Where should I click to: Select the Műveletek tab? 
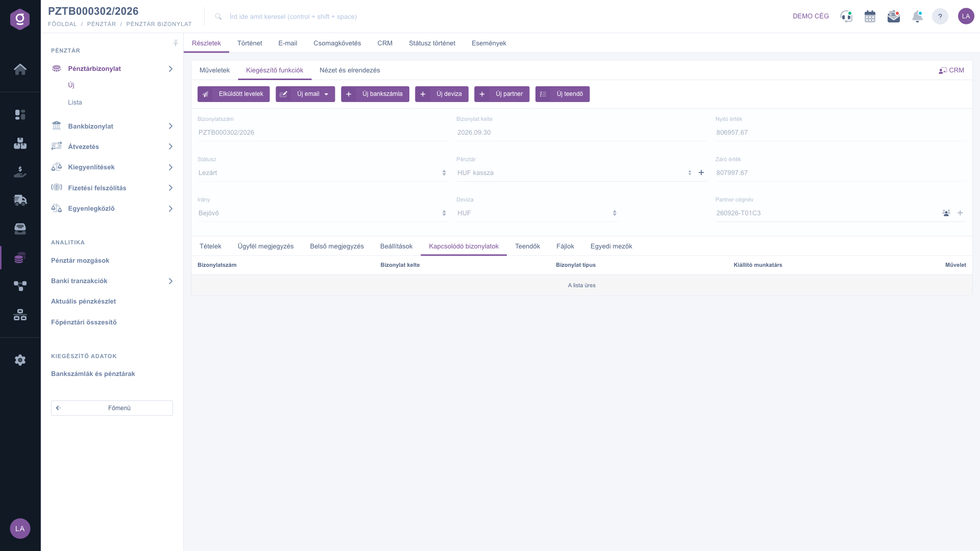(214, 70)
